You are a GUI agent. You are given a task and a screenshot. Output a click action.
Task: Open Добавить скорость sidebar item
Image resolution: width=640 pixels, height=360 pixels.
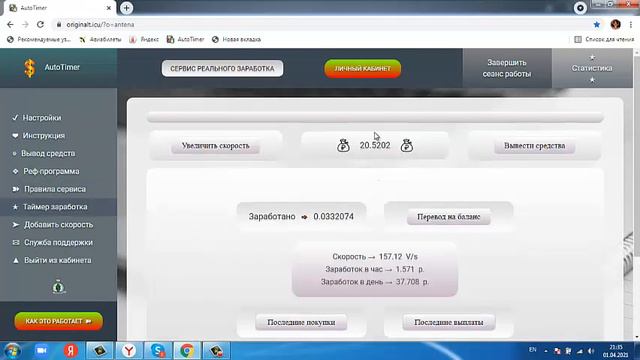tap(58, 224)
